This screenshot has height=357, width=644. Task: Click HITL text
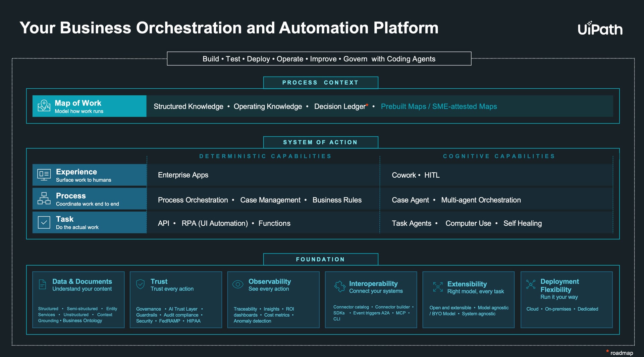click(x=432, y=175)
